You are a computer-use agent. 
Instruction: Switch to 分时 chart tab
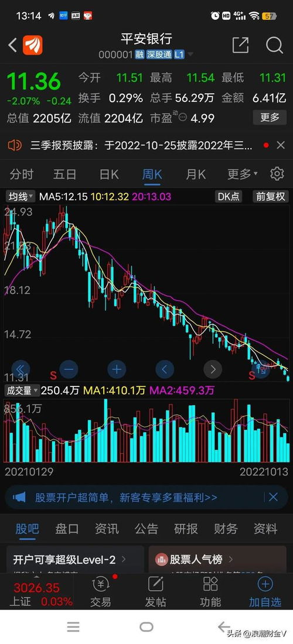pyautogui.click(x=21, y=174)
